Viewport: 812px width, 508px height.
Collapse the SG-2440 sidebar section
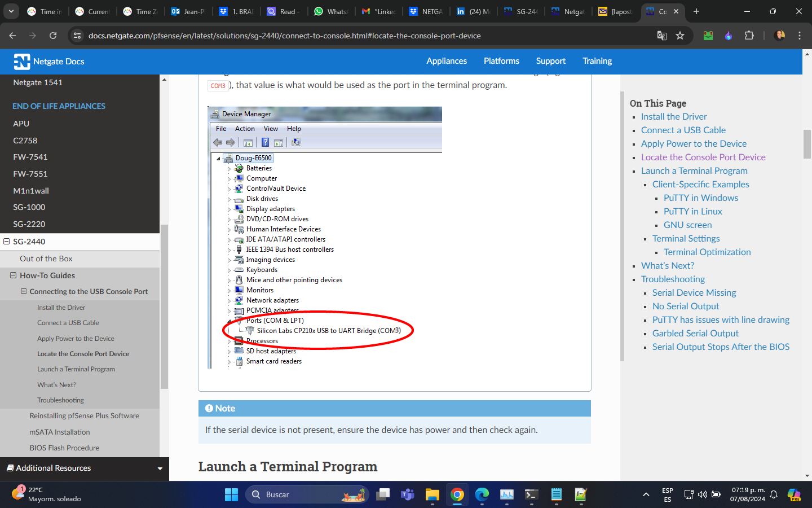7,242
